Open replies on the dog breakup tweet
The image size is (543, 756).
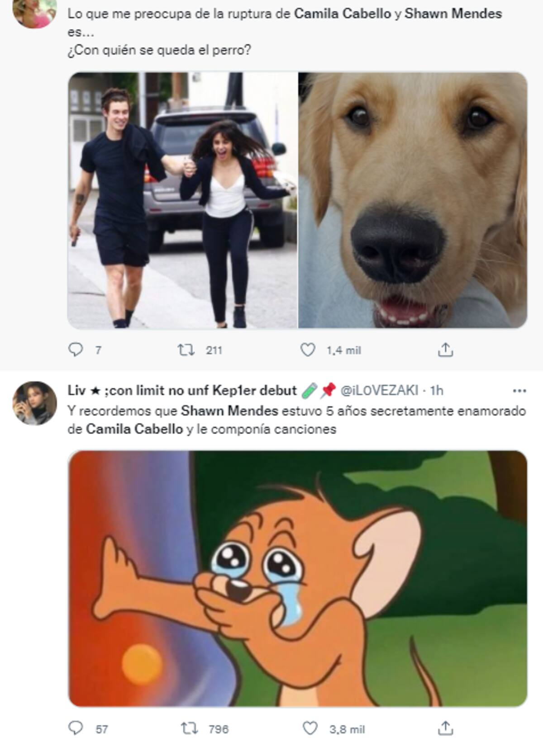75,350
